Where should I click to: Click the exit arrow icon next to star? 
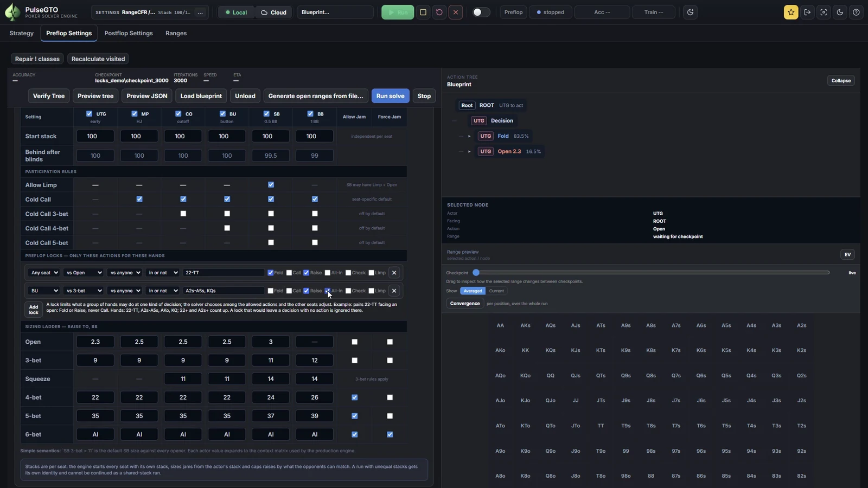807,12
